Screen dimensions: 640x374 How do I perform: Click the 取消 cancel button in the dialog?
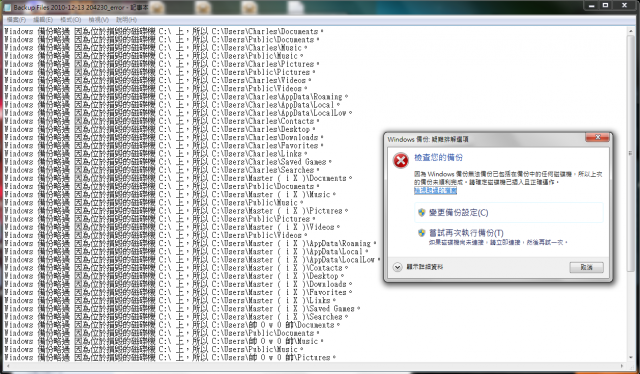pos(587,267)
